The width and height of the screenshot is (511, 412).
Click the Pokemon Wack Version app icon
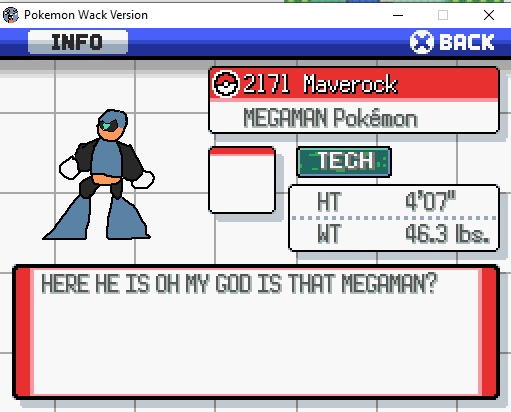[11, 15]
